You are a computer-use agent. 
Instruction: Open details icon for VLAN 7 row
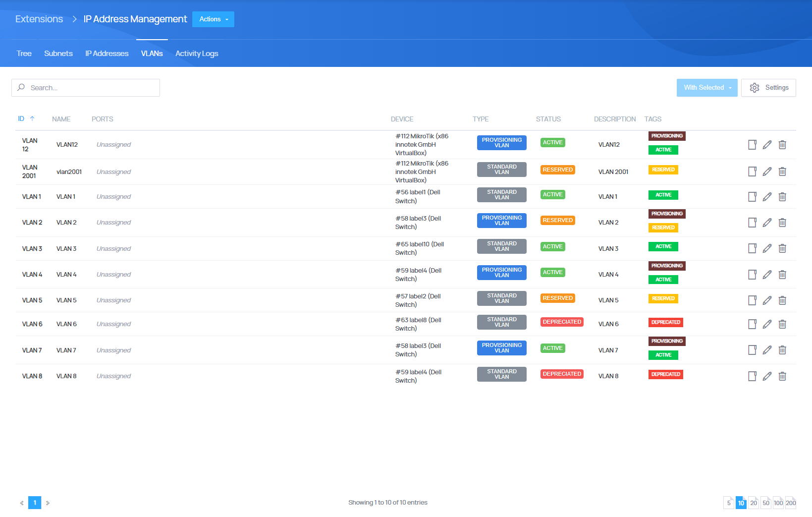tap(752, 350)
